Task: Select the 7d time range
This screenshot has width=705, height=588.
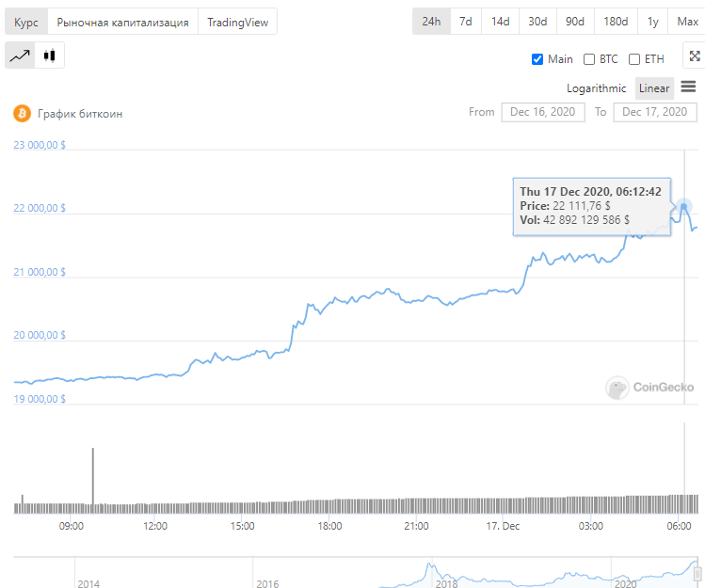Action: pyautogui.click(x=465, y=21)
